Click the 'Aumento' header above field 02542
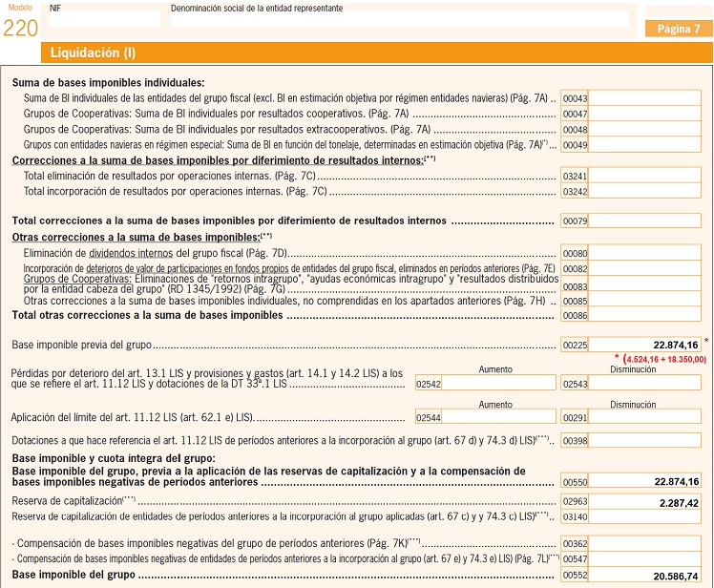The width and height of the screenshot is (714, 588). [495, 369]
